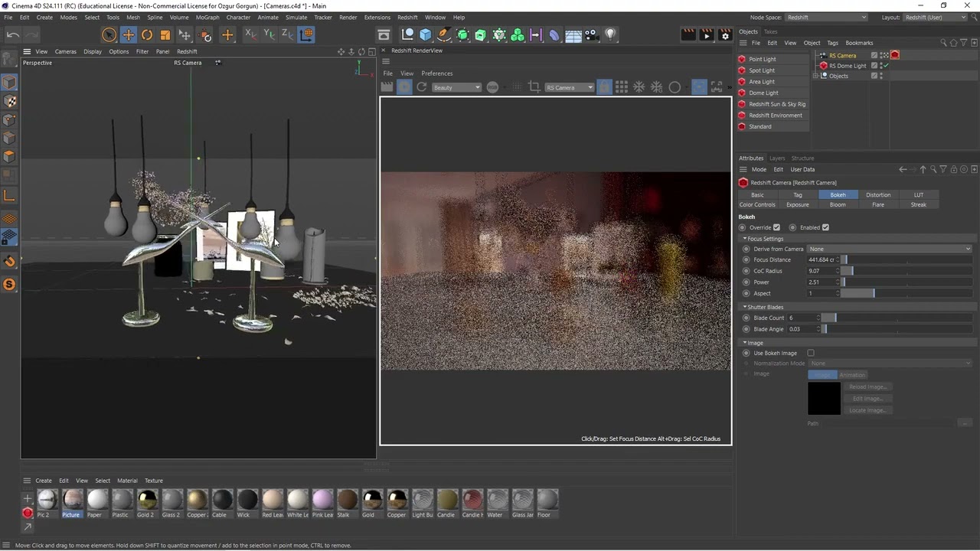Open Edit Render Settings clapperboard gear icon
The width and height of the screenshot is (980, 551).
click(725, 34)
